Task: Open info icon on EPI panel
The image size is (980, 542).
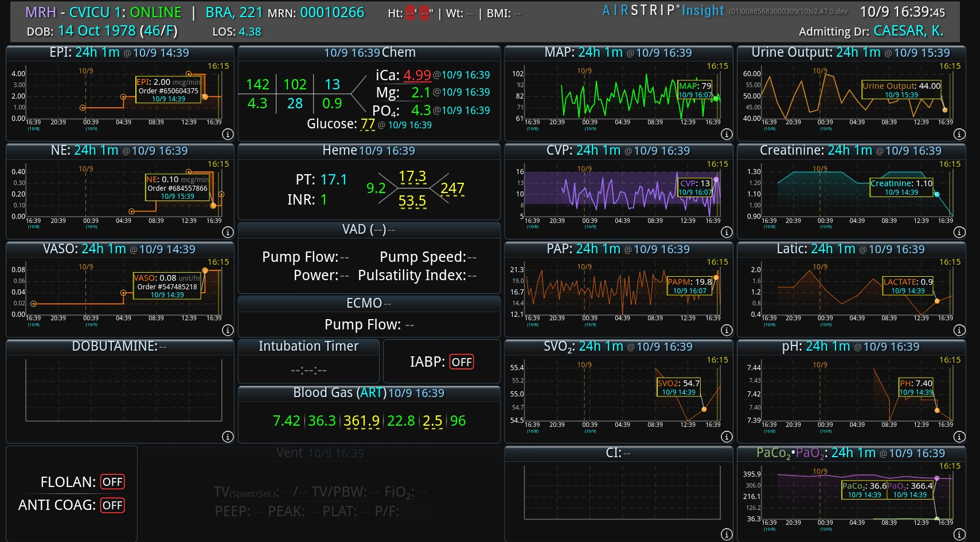Action: point(228,135)
